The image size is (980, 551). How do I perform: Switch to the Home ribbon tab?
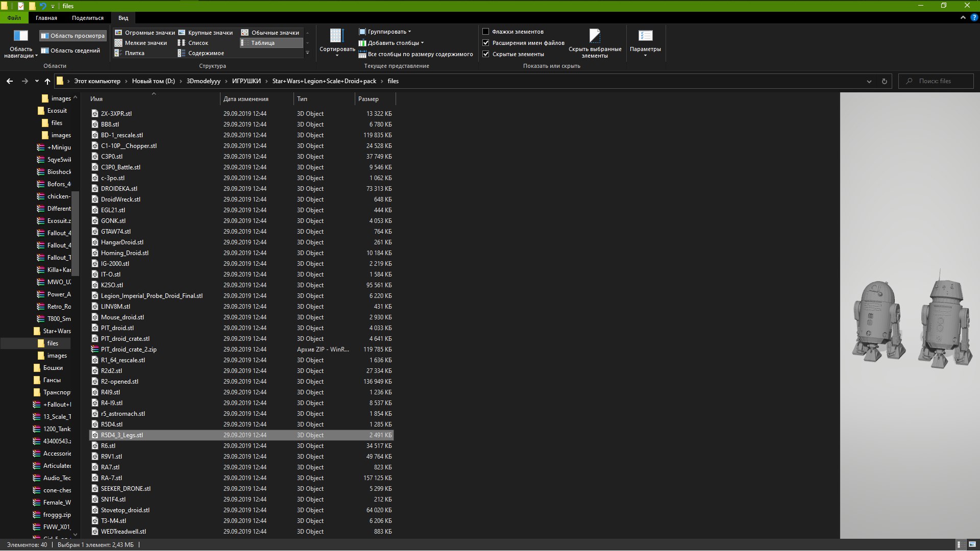pyautogui.click(x=46, y=18)
